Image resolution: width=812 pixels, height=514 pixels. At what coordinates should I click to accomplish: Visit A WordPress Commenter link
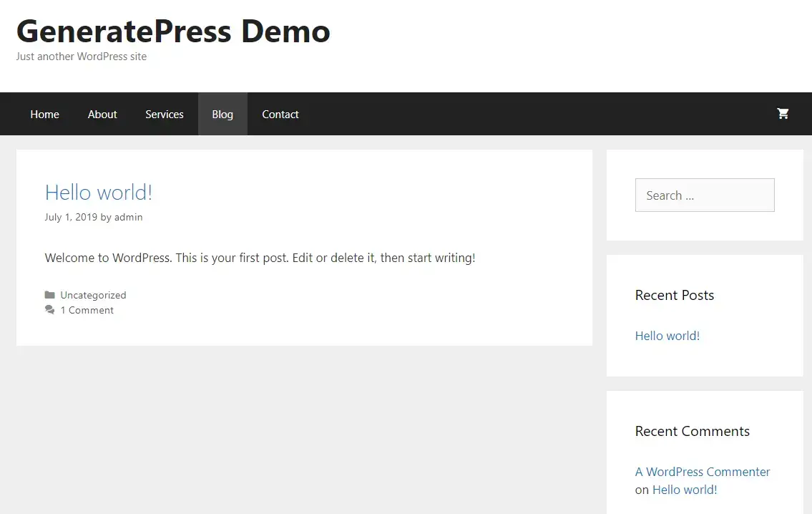(703, 472)
